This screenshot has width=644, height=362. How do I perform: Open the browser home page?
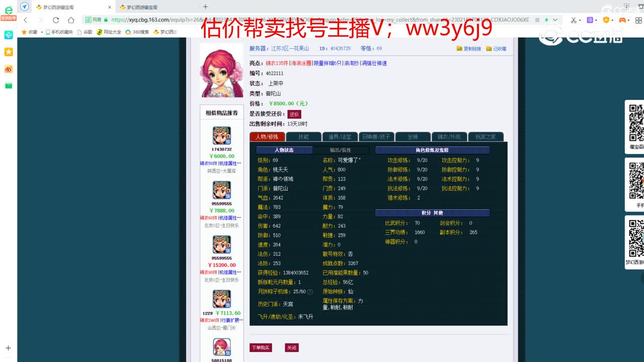pyautogui.click(x=71, y=20)
